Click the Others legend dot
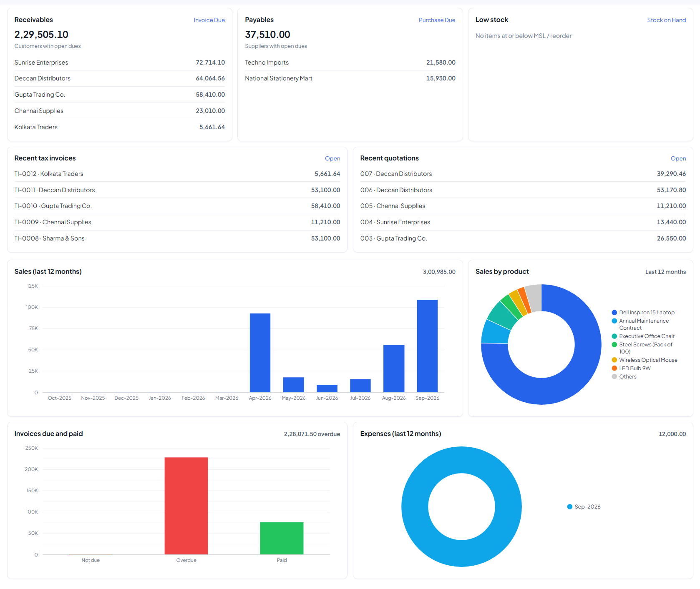Screen dimensions: 700x589 [614, 377]
